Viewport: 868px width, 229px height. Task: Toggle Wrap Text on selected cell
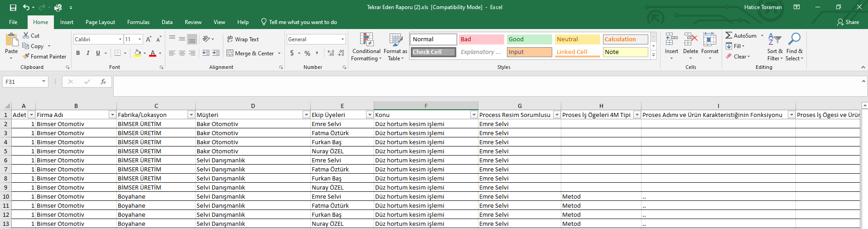pyautogui.click(x=243, y=39)
